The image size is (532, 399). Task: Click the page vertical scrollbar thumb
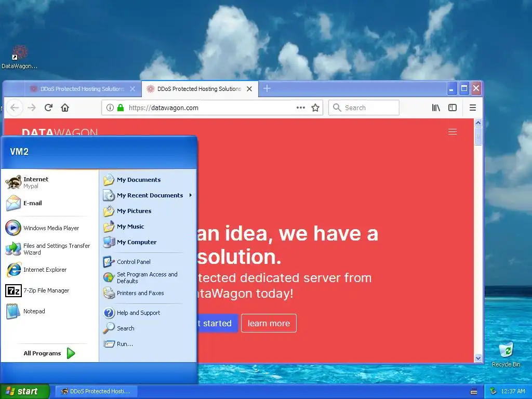coord(478,136)
